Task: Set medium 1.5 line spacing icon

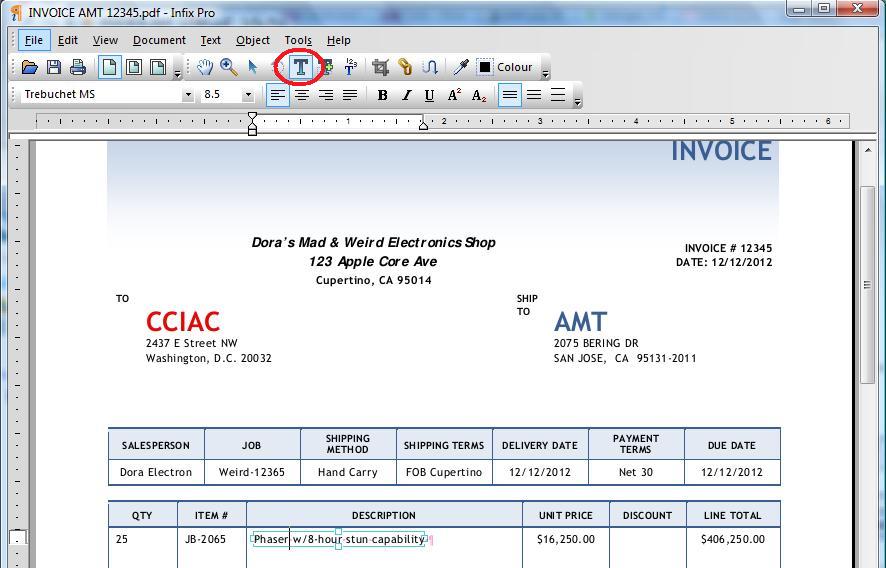Action: click(x=534, y=95)
